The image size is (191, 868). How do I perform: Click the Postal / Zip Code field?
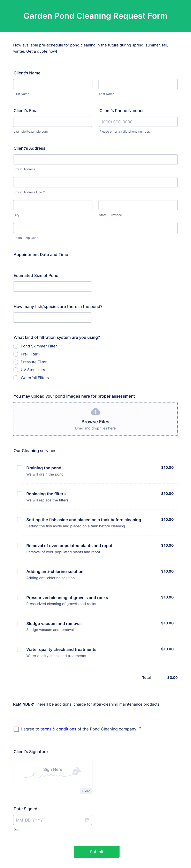tap(95, 228)
